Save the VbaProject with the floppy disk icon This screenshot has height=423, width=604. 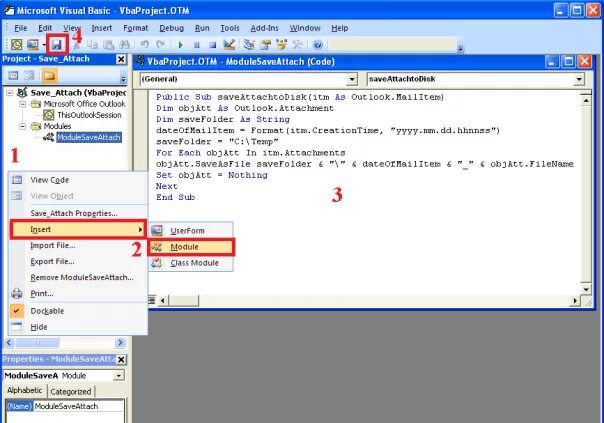click(x=57, y=45)
